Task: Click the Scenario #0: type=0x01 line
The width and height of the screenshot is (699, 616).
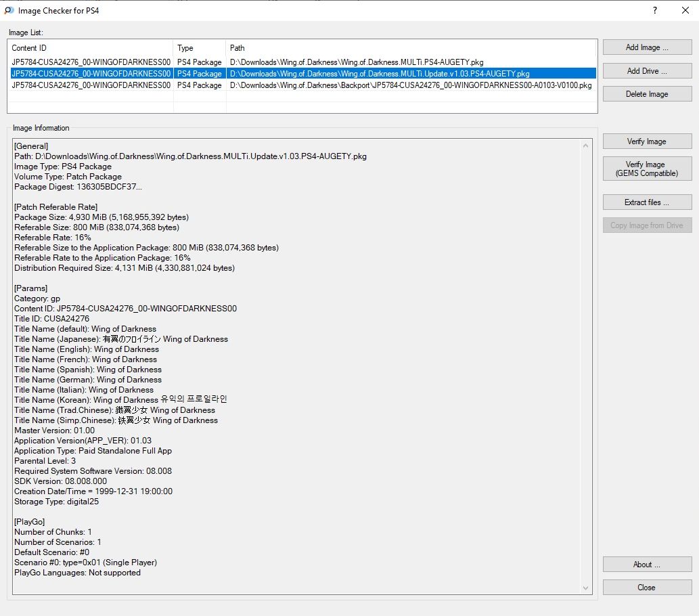Action: pos(85,563)
